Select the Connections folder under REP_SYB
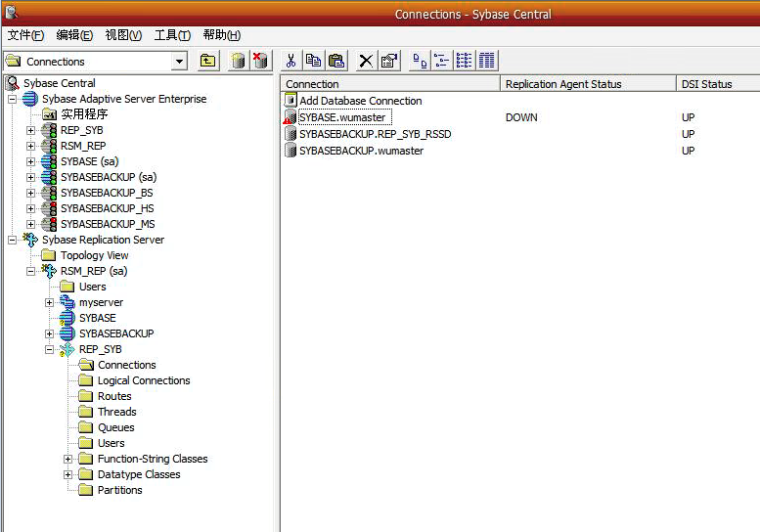760x532 pixels. [126, 365]
